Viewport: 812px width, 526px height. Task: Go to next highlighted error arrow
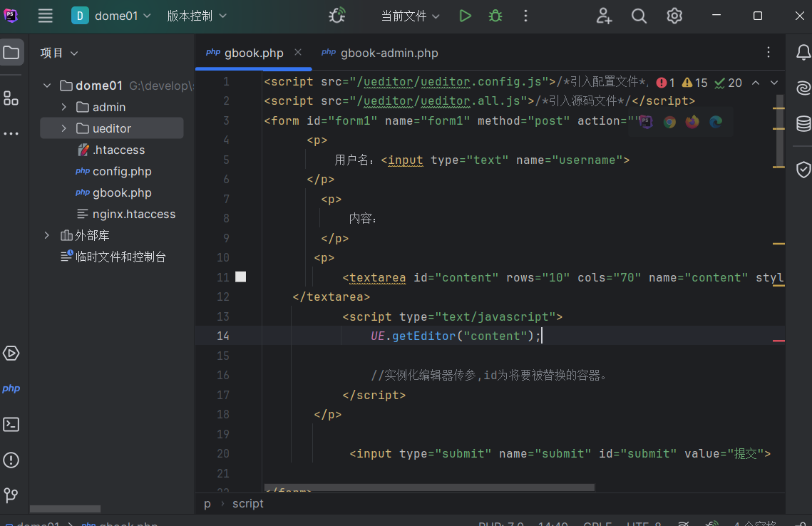pos(774,82)
